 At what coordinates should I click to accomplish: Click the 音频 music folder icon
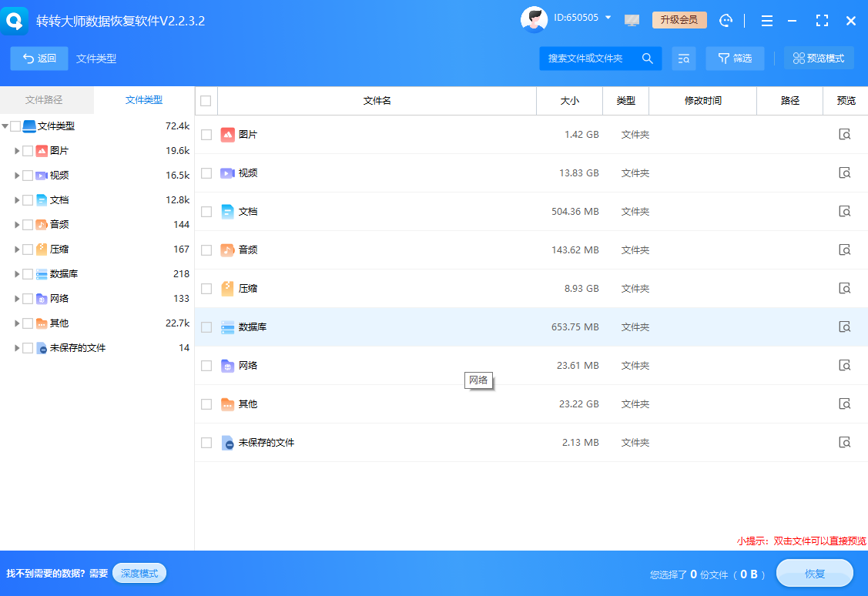point(226,249)
